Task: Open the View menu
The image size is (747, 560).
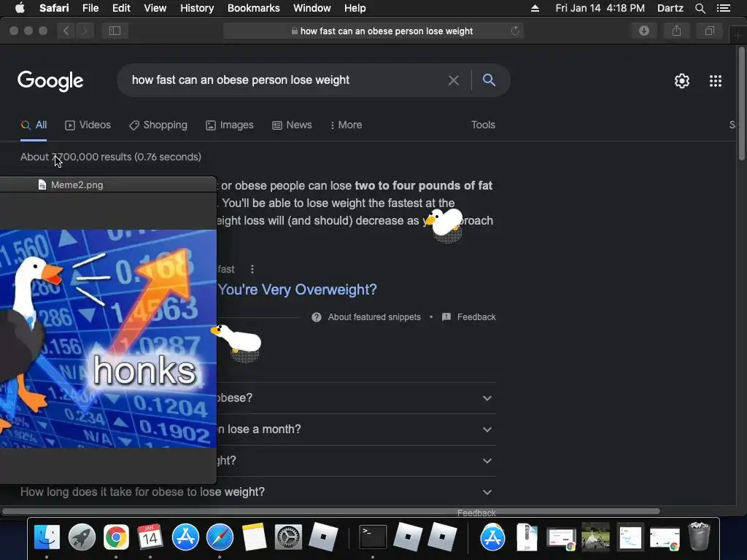Action: click(155, 8)
